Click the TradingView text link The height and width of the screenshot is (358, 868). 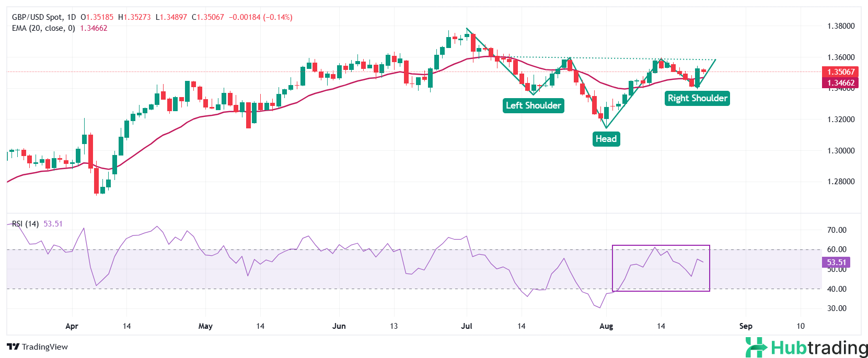click(x=45, y=347)
